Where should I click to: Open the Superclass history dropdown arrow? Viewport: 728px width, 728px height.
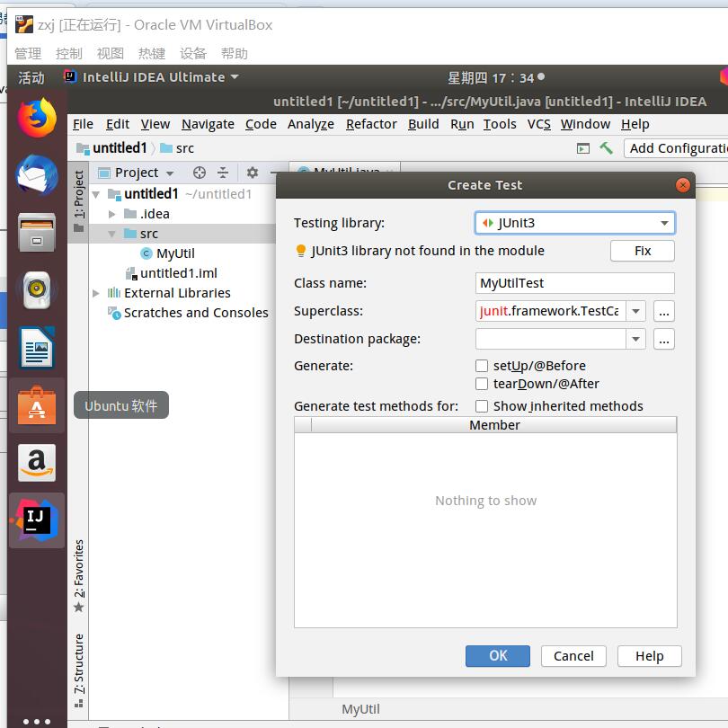(635, 311)
